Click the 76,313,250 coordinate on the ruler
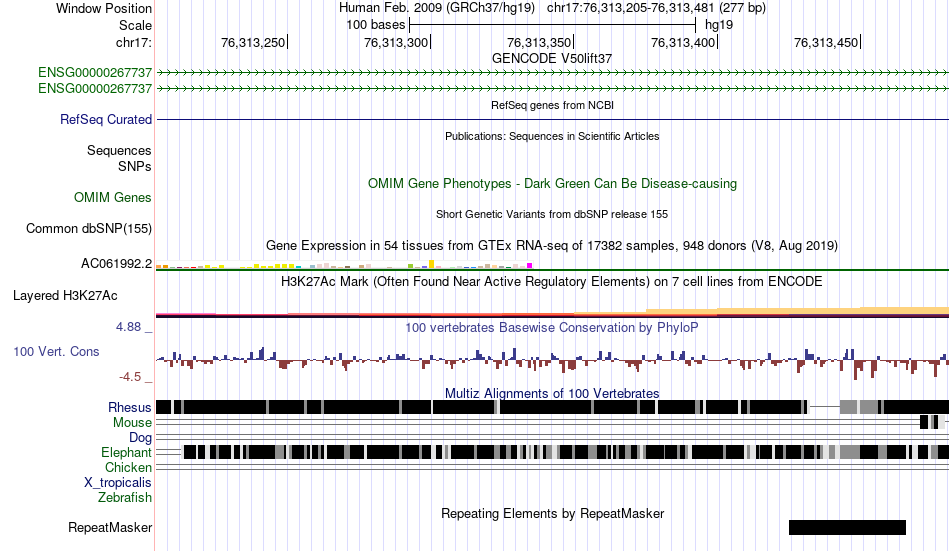This screenshot has width=950, height=551. tap(253, 42)
